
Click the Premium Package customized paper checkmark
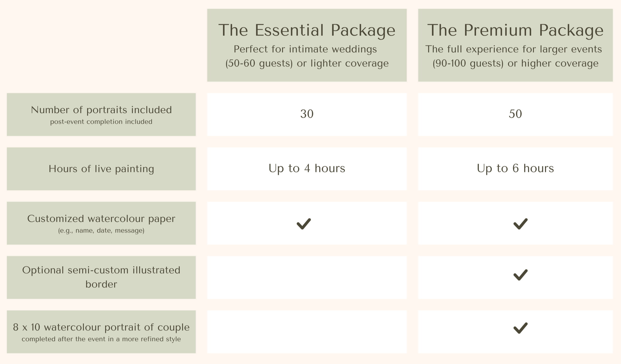point(520,224)
